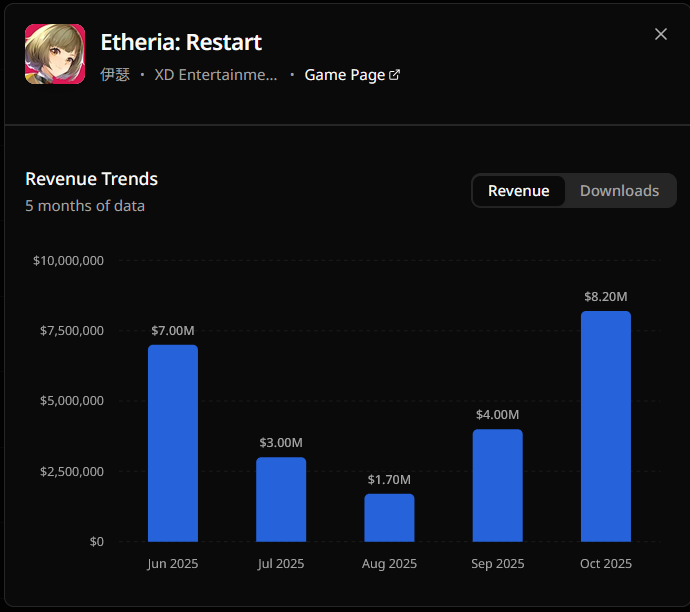The image size is (690, 612).
Task: Click the Oct 2025 axis label
Action: tap(606, 564)
